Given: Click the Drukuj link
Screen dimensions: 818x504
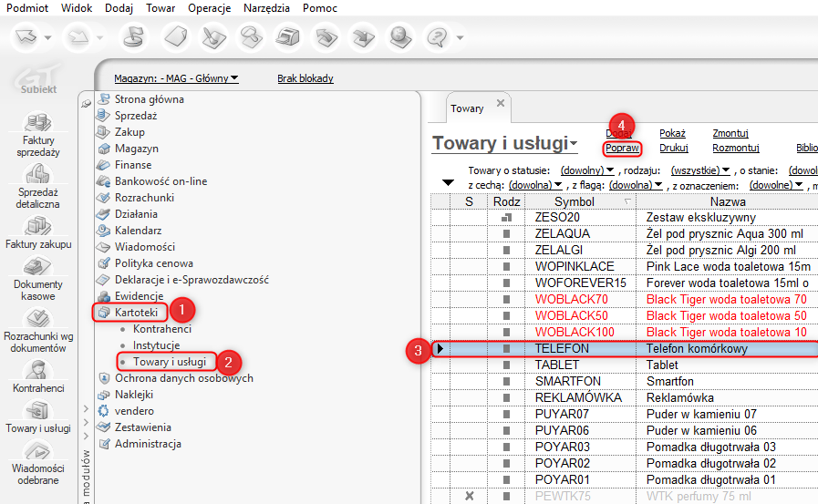Looking at the screenshot, I should click(x=674, y=148).
